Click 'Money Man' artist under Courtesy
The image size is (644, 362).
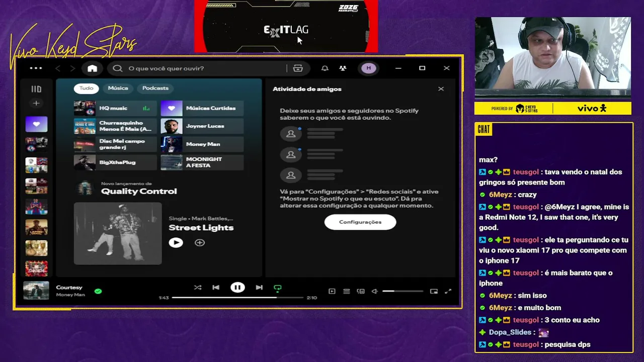point(70,295)
